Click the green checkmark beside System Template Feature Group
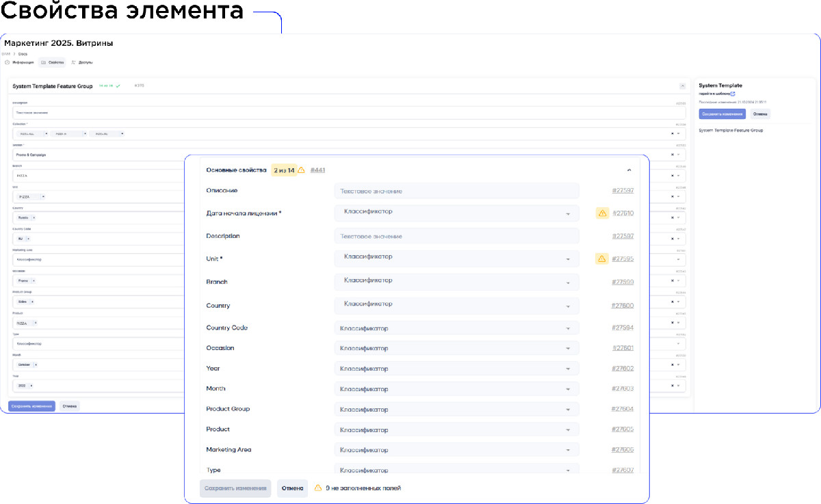This screenshot has height=504, width=821. pyautogui.click(x=118, y=86)
